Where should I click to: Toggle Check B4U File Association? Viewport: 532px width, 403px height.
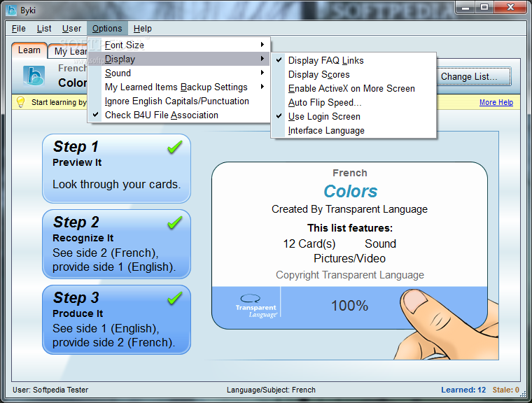pyautogui.click(x=178, y=115)
